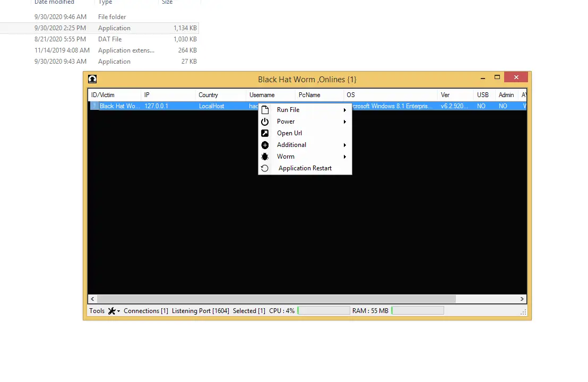Viewport: 588px width, 382px height.
Task: Expand the Additional submenu arrow
Action: (345, 145)
